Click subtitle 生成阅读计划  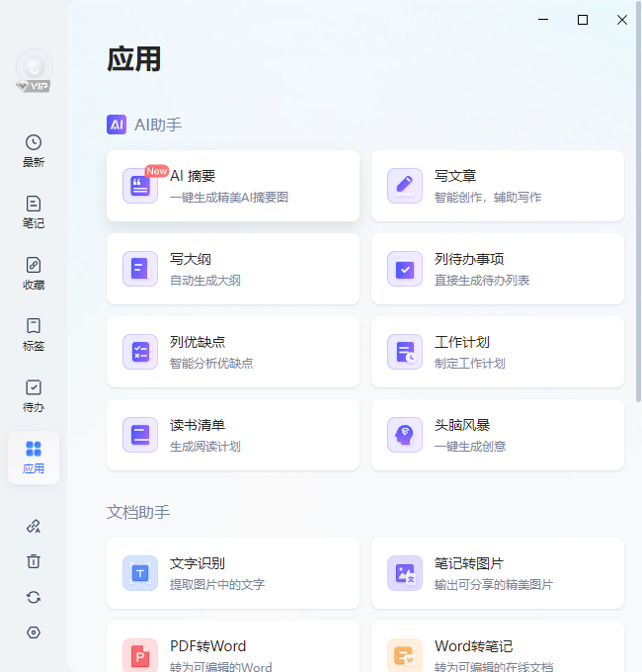pyautogui.click(x=205, y=447)
